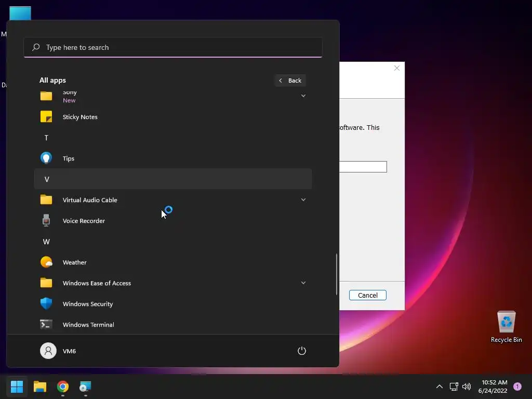Go Back from All apps list
532x399 pixels.
tap(290, 81)
